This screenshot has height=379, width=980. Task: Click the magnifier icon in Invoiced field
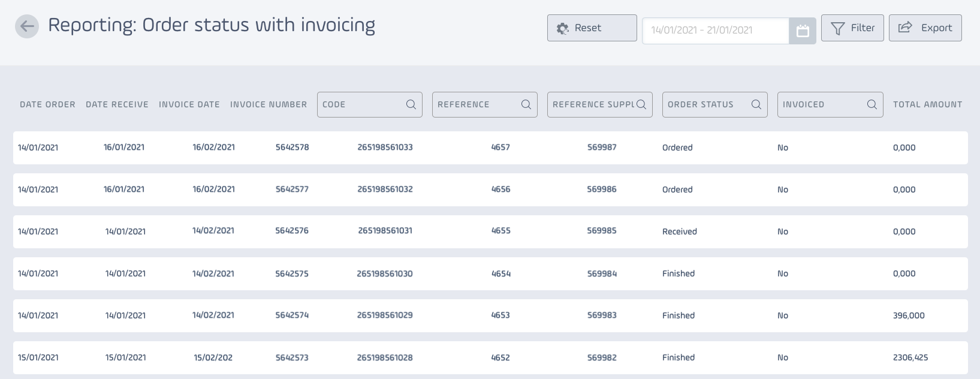click(x=872, y=104)
